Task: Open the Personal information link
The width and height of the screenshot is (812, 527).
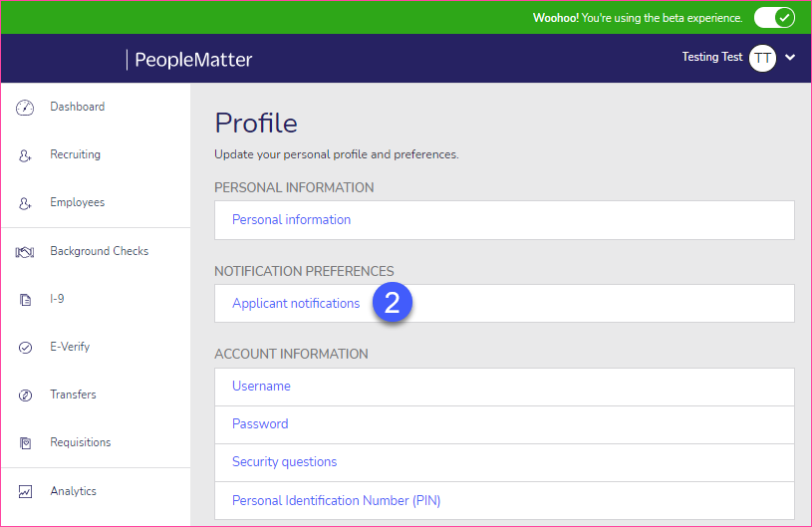Action: 291,219
